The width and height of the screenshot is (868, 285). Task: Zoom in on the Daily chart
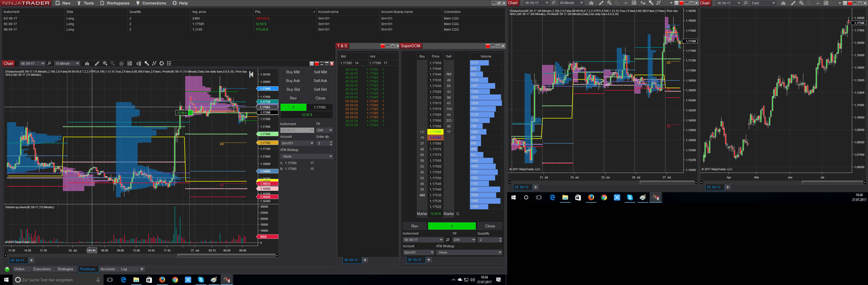pos(801,3)
